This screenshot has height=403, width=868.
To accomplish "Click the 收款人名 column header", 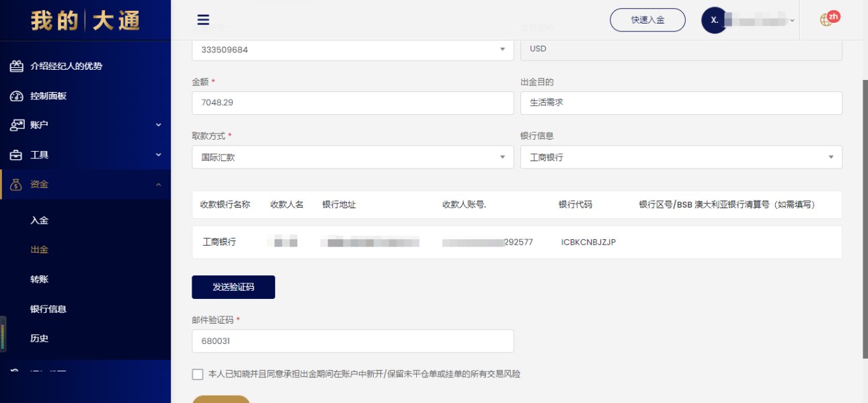I will (287, 204).
